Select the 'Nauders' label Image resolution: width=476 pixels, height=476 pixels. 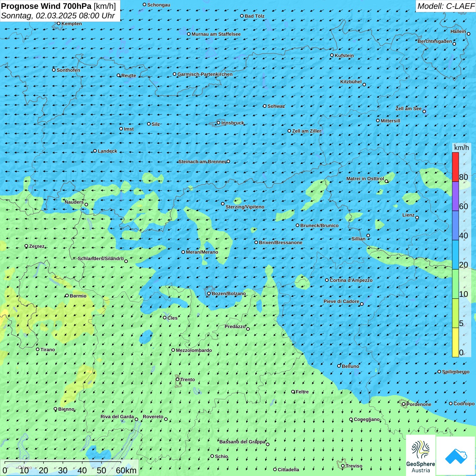click(x=74, y=202)
